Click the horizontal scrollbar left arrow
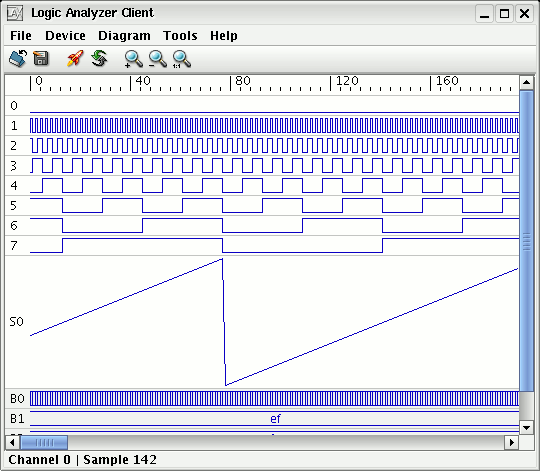Image resolution: width=540 pixels, height=471 pixels. point(12,442)
